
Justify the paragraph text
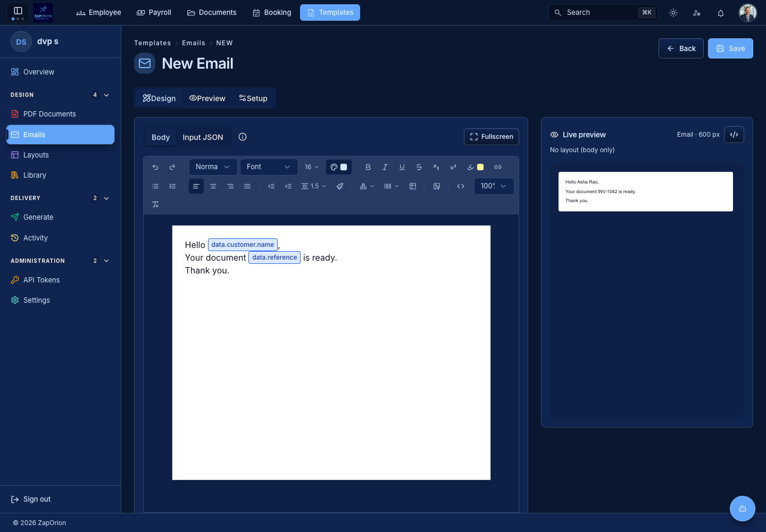[247, 186]
